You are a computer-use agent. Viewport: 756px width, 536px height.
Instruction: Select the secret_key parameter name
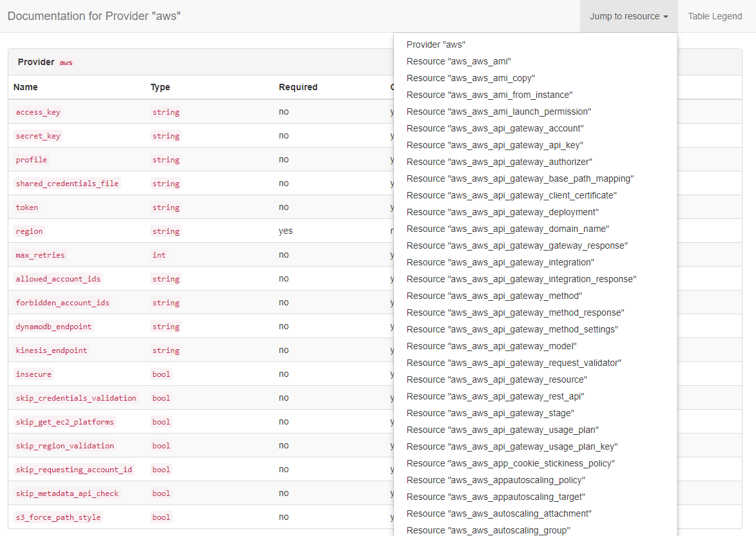(x=38, y=136)
